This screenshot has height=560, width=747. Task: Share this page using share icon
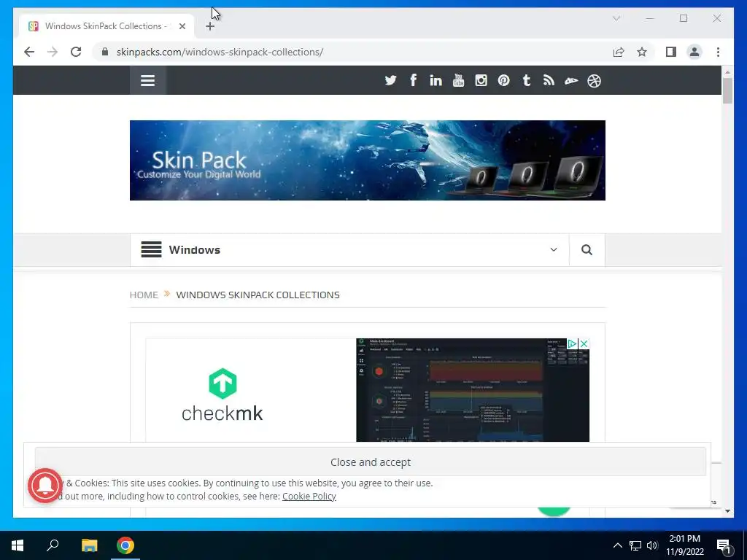click(x=619, y=52)
